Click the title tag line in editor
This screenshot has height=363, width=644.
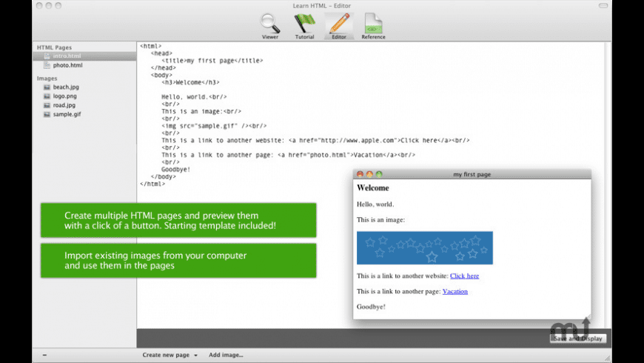pyautogui.click(x=212, y=61)
